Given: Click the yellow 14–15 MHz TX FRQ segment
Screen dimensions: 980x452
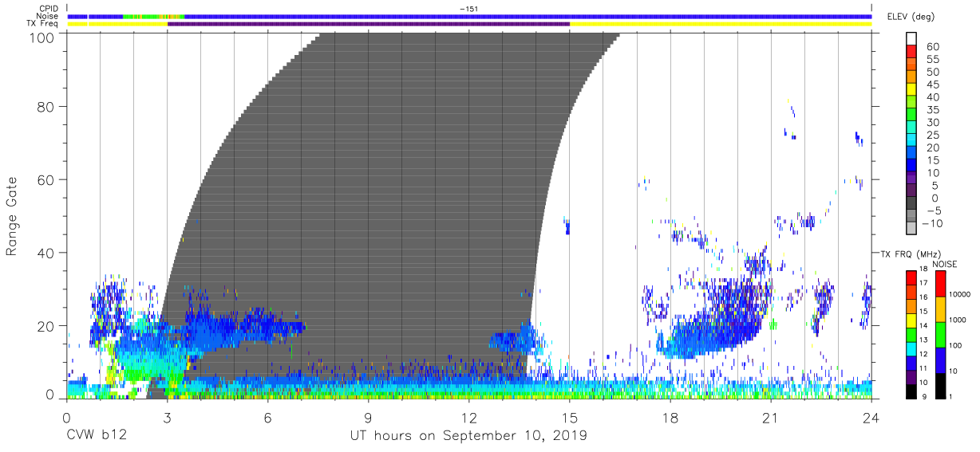Looking at the screenshot, I should click(911, 320).
